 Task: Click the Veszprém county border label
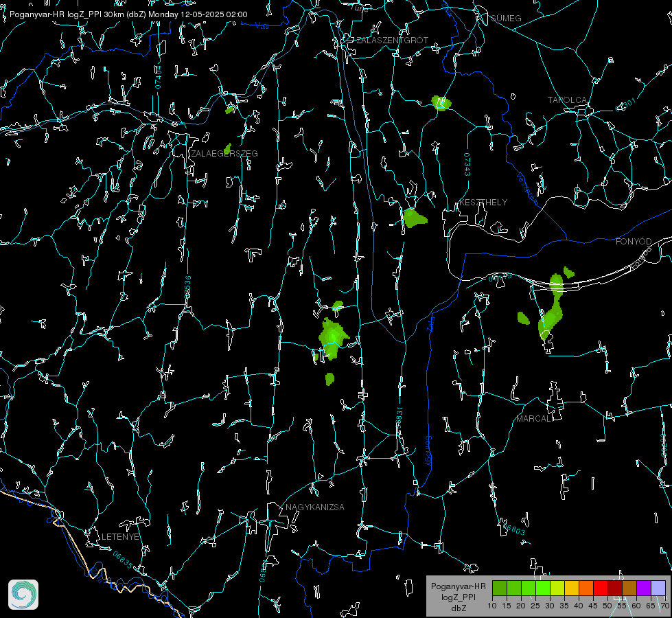pyautogui.click(x=528, y=189)
